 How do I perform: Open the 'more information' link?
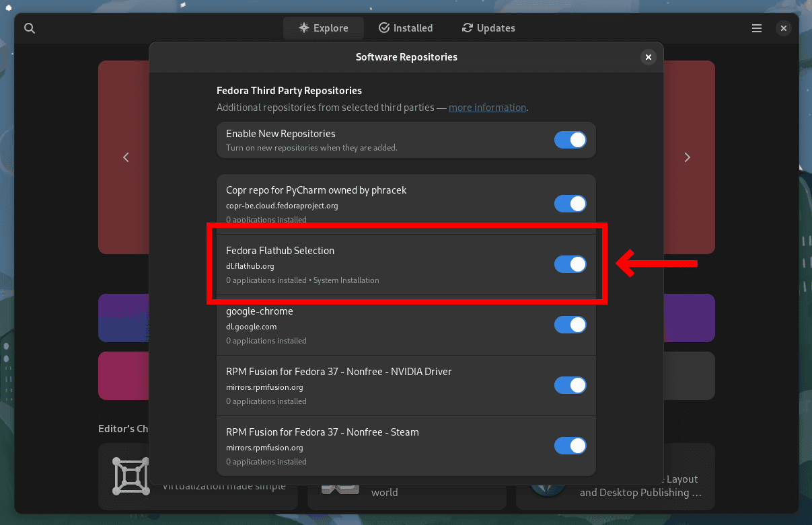point(487,107)
